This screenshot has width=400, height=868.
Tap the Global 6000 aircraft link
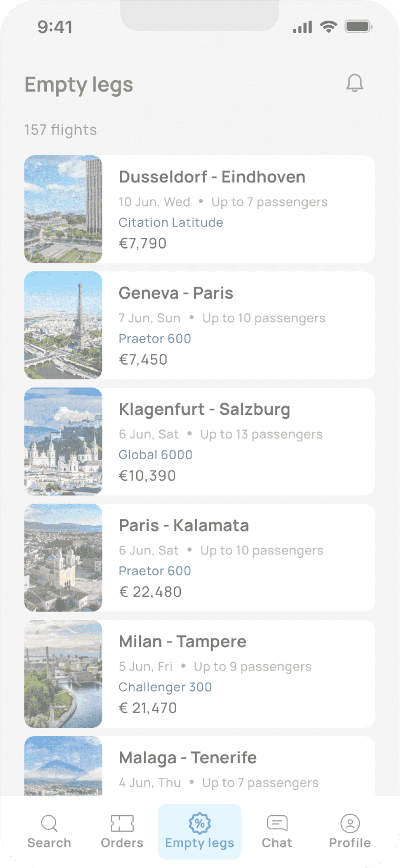pos(156,454)
